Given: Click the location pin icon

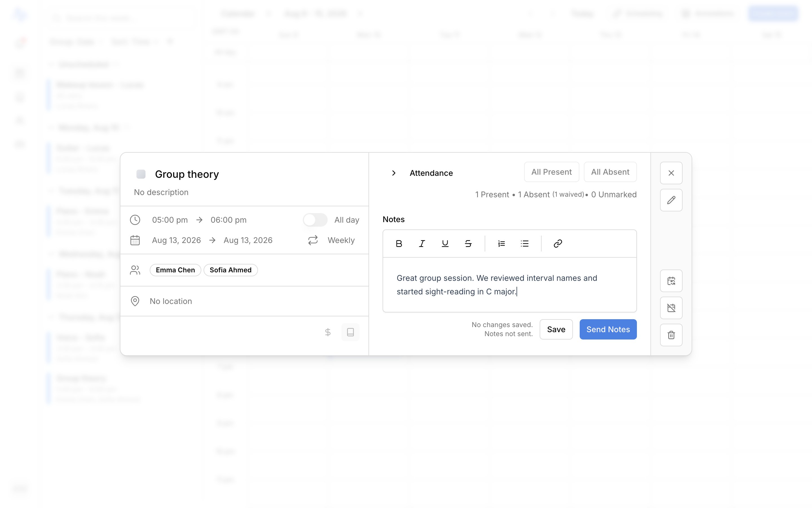Looking at the screenshot, I should (x=135, y=301).
